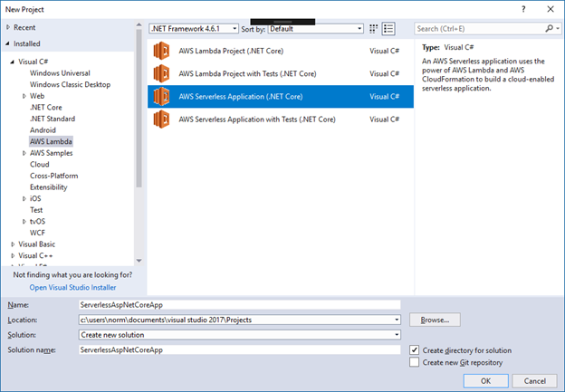Screen dimensions: 565x392
Task: Select Windows Universal category
Action: [x=60, y=72]
